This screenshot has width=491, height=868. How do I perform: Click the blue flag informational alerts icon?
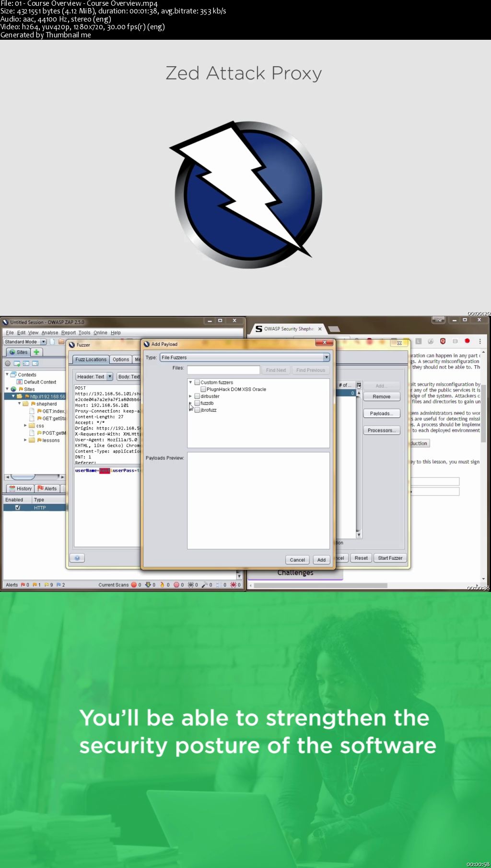(58, 585)
